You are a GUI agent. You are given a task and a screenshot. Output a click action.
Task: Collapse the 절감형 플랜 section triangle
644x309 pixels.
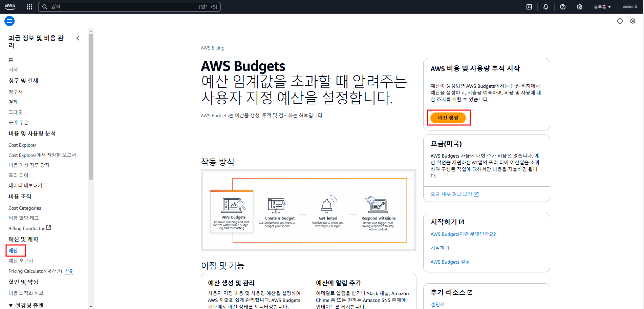11,306
